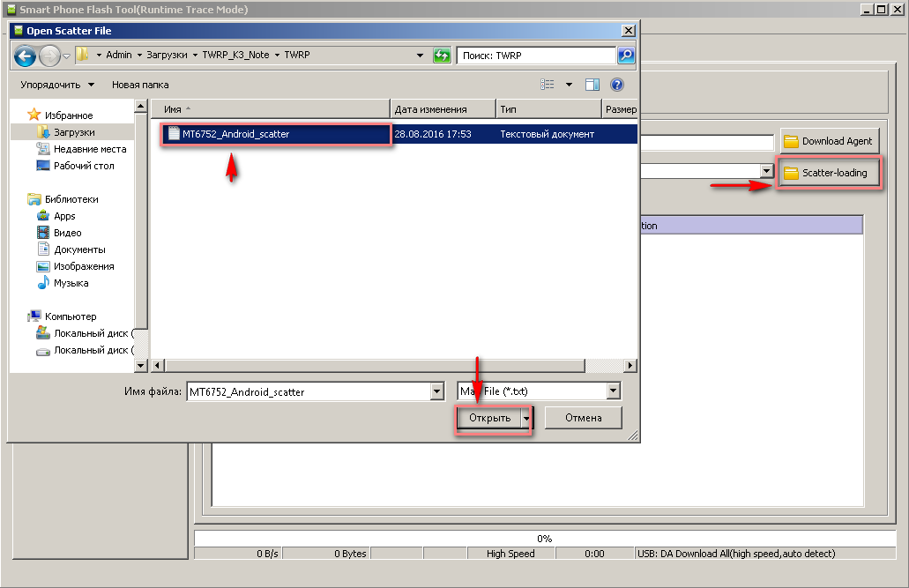Click the back navigation arrow button
909x588 pixels.
coord(25,56)
